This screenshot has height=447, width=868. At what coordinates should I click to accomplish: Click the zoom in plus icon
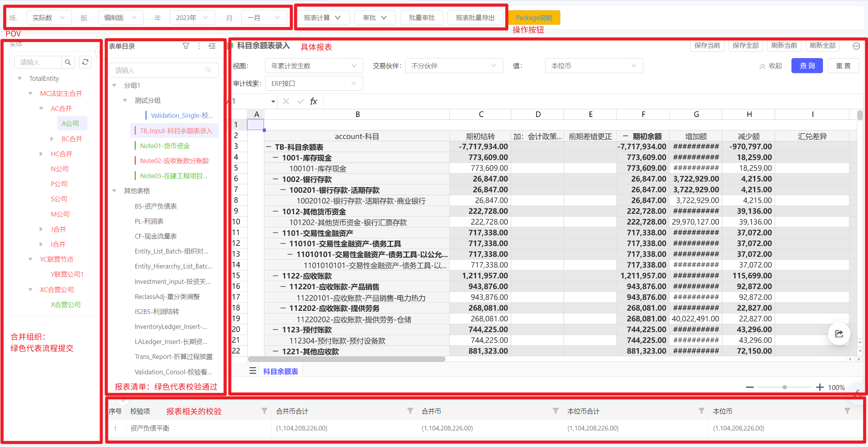tap(820, 387)
